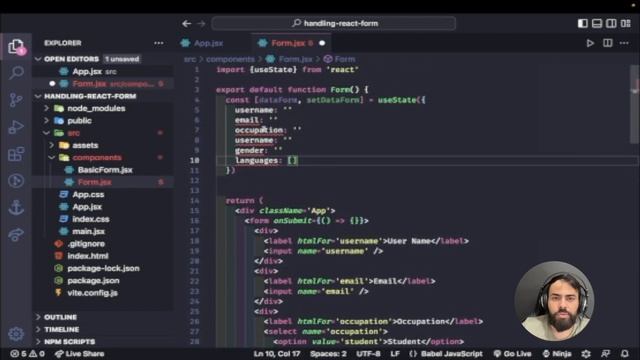This screenshot has width=640, height=360.
Task: Expand the NPM Scripts section
Action: [x=69, y=342]
